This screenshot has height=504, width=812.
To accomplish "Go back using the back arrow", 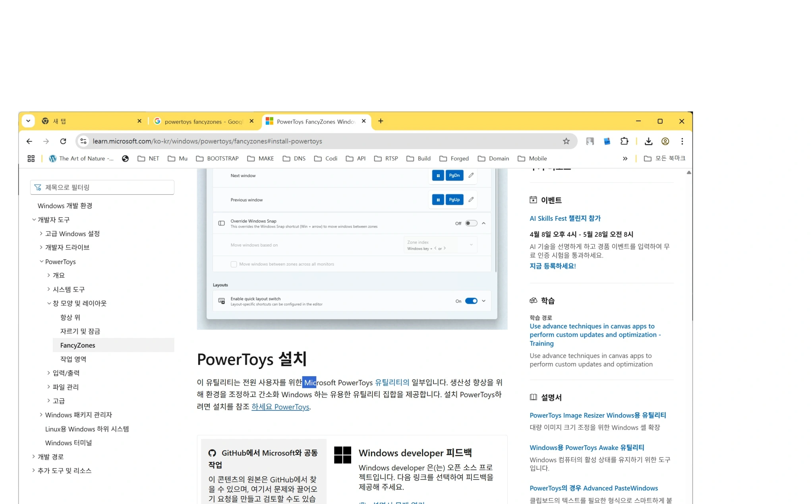I will click(x=29, y=141).
